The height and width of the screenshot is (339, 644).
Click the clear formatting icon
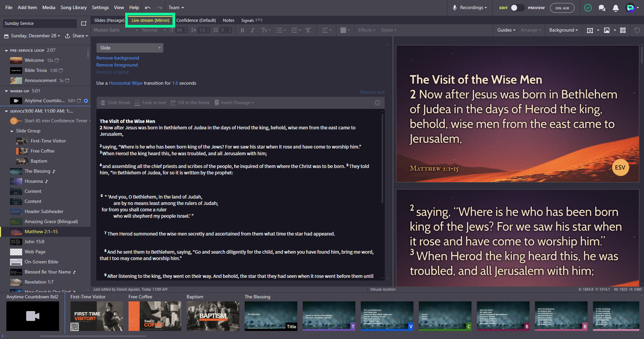coord(308,30)
